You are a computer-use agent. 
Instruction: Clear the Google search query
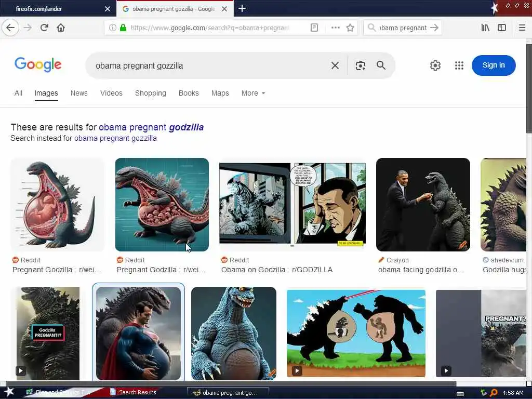tap(335, 65)
